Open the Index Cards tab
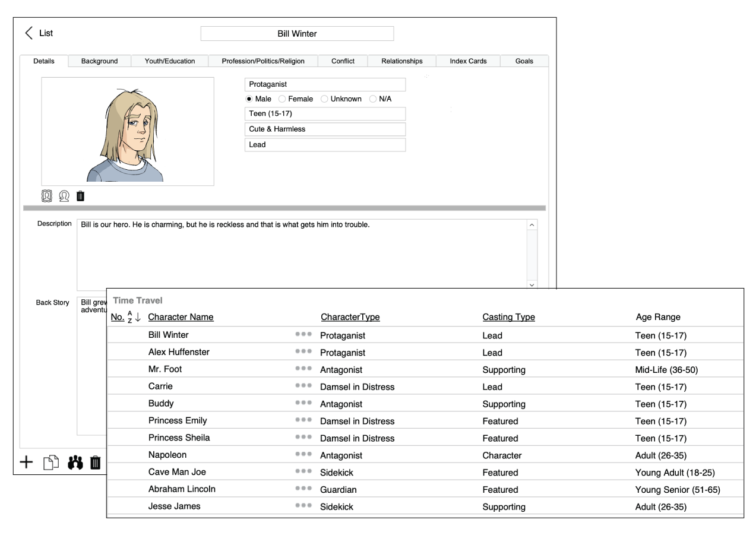This screenshot has height=548, width=756. coord(467,61)
